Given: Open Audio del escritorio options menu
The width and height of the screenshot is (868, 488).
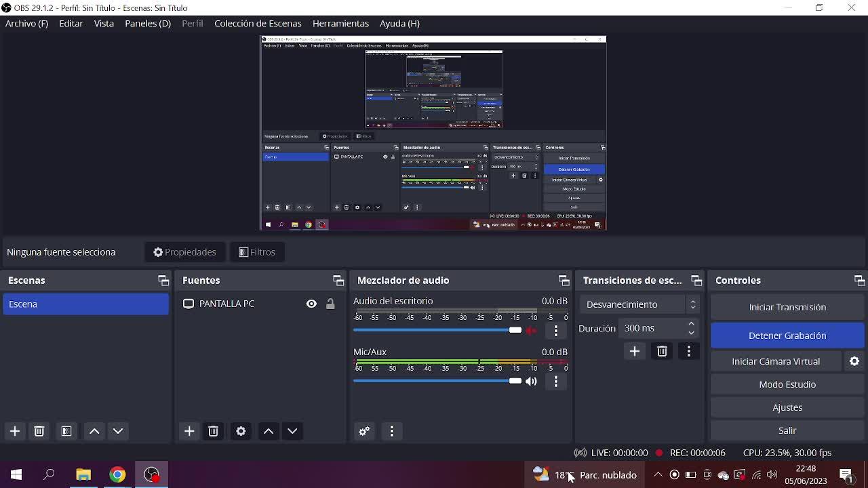Looking at the screenshot, I should (x=556, y=331).
